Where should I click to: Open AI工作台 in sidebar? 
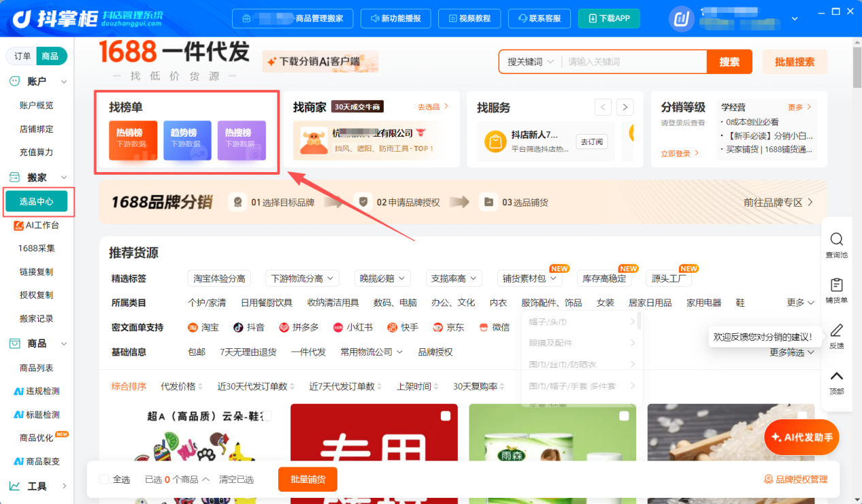(37, 225)
